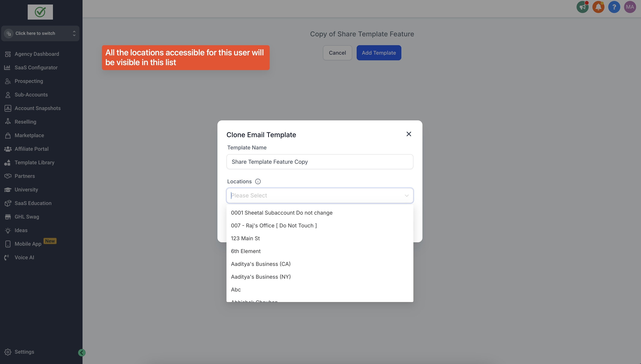
Task: Toggle the Locations dropdown chevron
Action: pos(406,196)
